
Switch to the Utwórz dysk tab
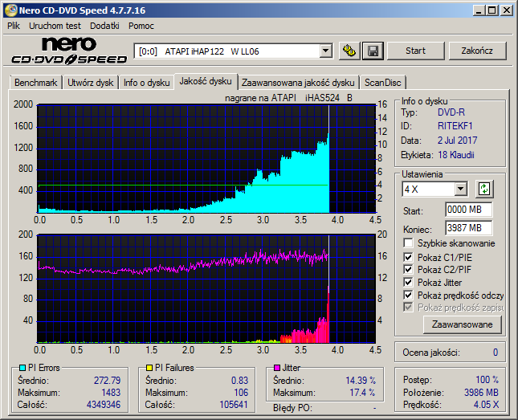click(90, 82)
